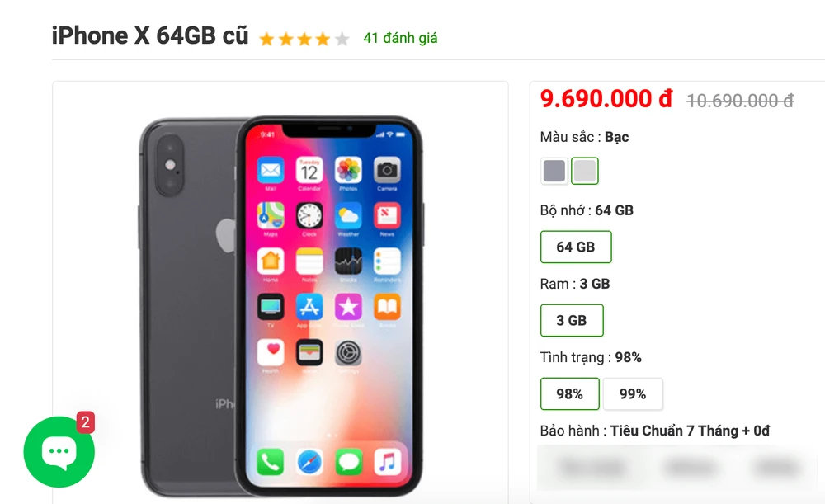The image size is (825, 504).
Task: Click the Bảo hành Tiêu Chuẩn 7 Tháng label
Action: point(654,431)
